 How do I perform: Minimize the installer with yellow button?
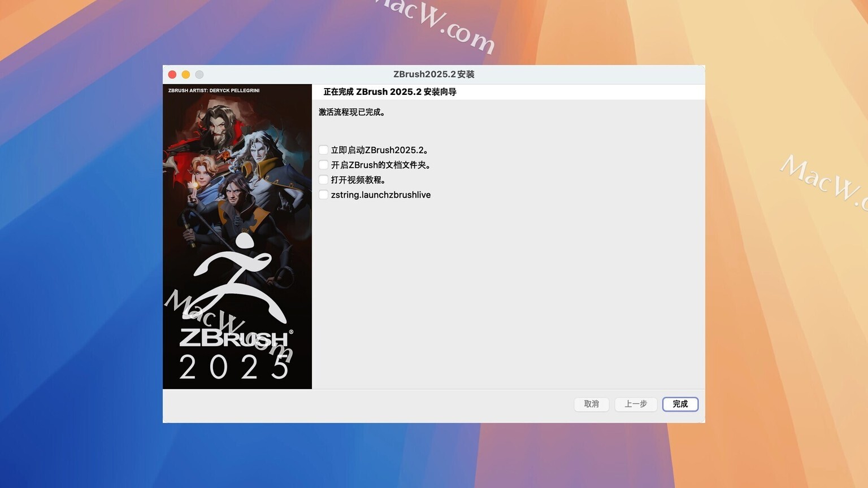coord(186,75)
